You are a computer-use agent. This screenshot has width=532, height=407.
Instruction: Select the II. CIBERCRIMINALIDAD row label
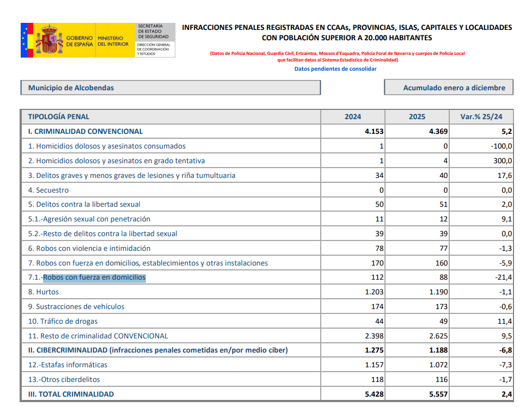click(158, 350)
